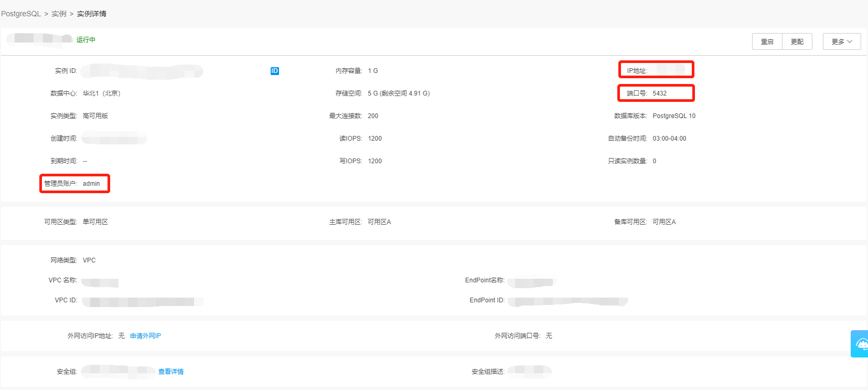This screenshot has width=868, height=390.
Task: Select the 主库可用区 value 可用区A
Action: [379, 222]
